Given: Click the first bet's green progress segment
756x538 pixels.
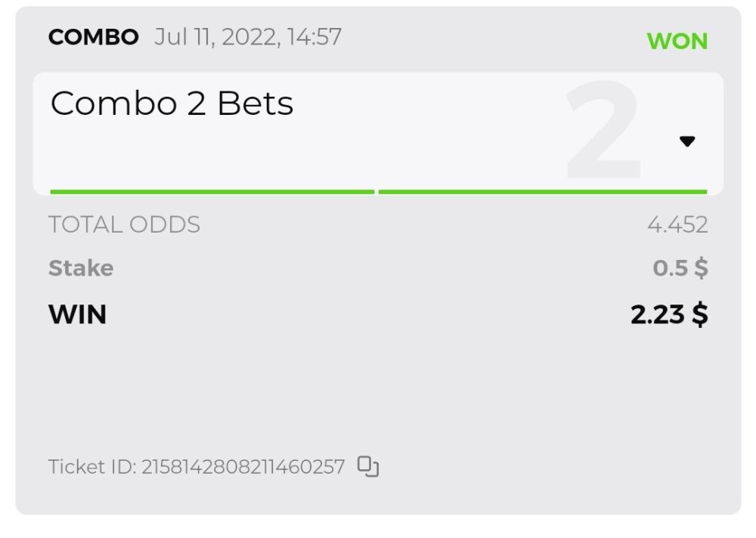Looking at the screenshot, I should pos(212,192).
